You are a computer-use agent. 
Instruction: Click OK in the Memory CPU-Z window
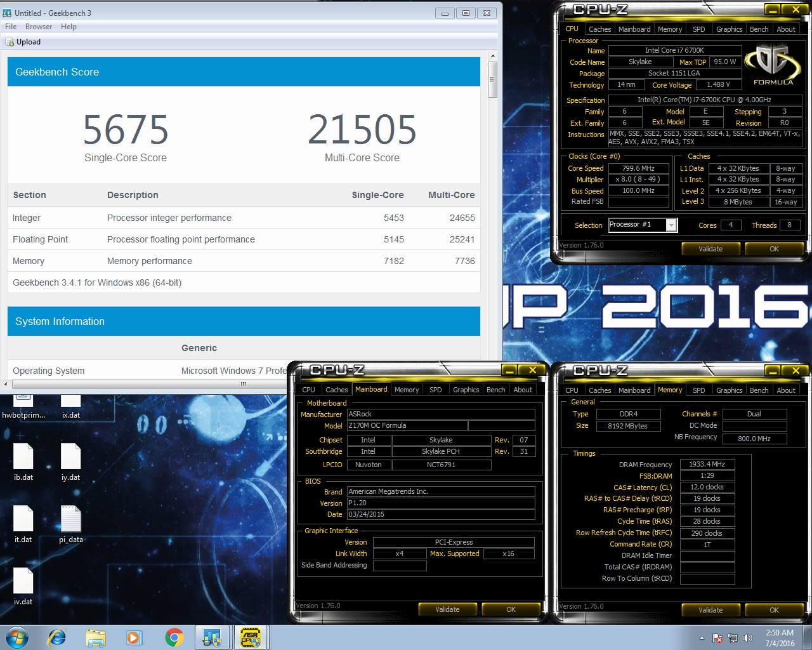[774, 610]
